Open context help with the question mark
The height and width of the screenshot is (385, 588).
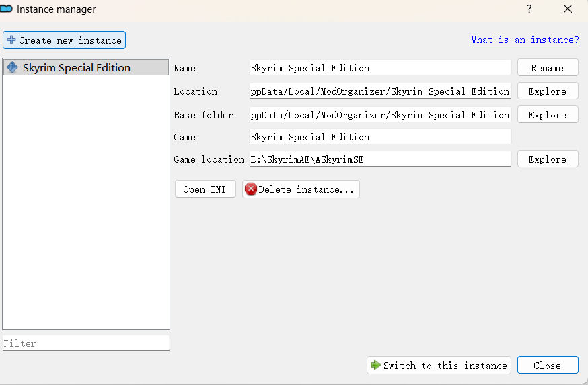tap(529, 9)
